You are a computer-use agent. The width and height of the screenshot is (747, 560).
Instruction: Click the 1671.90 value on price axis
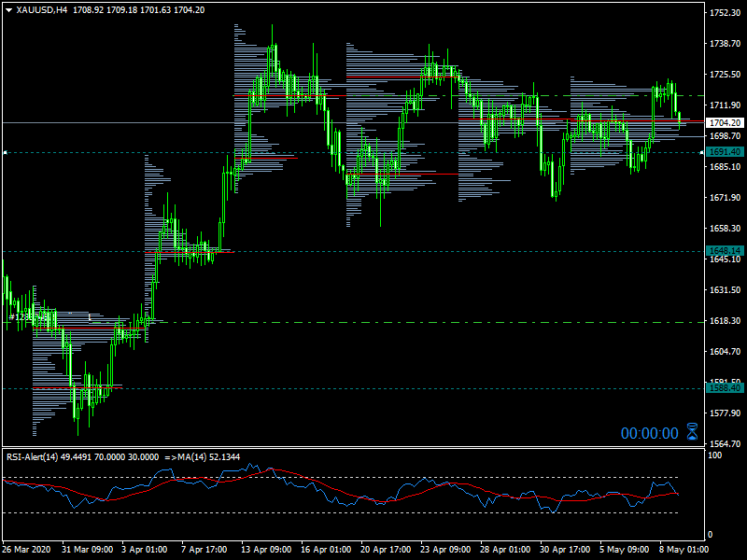[725, 198]
